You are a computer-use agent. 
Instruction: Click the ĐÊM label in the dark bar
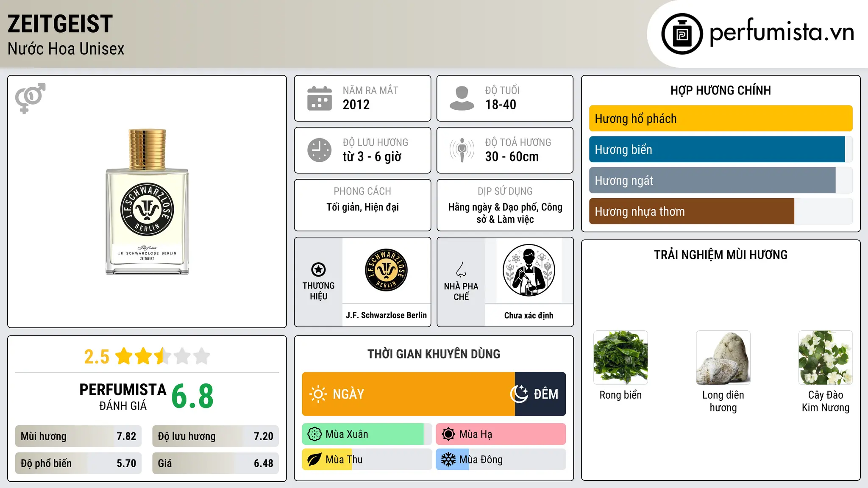click(546, 394)
